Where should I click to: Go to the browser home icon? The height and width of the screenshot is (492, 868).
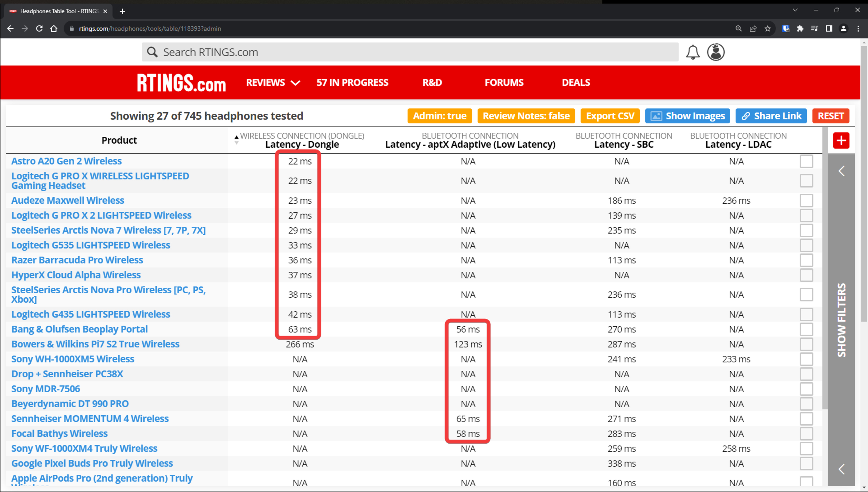pos(54,29)
